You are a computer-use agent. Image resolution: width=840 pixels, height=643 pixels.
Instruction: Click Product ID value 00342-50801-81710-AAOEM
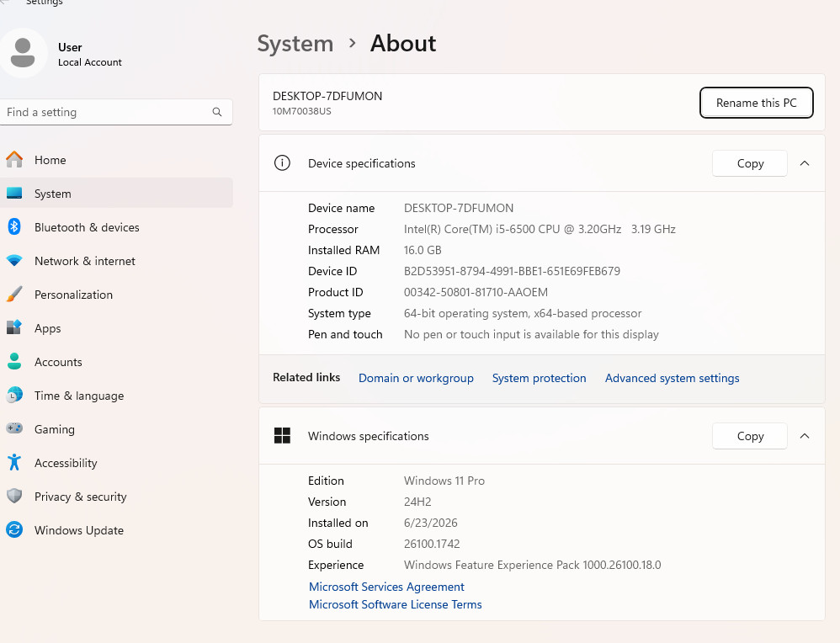click(x=476, y=292)
